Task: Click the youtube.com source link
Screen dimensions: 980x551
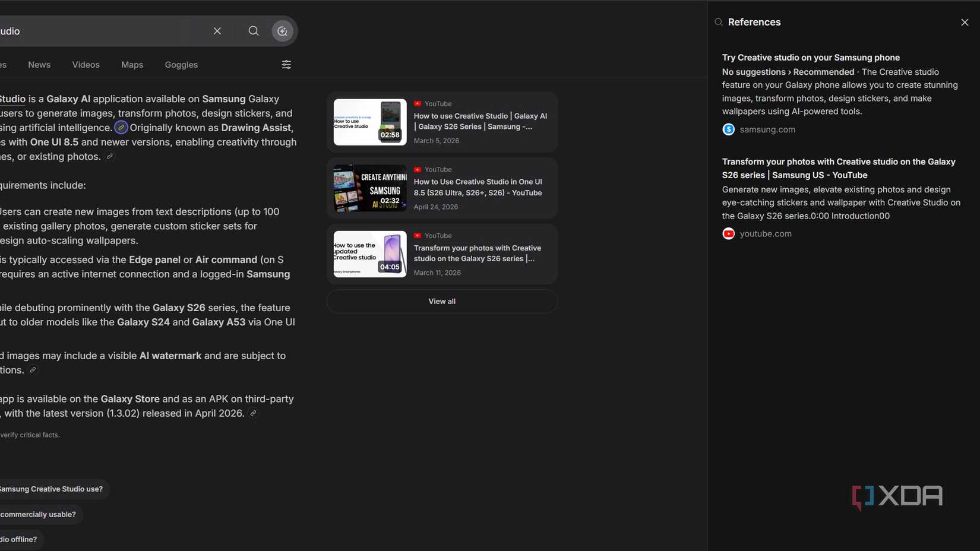Action: point(766,234)
